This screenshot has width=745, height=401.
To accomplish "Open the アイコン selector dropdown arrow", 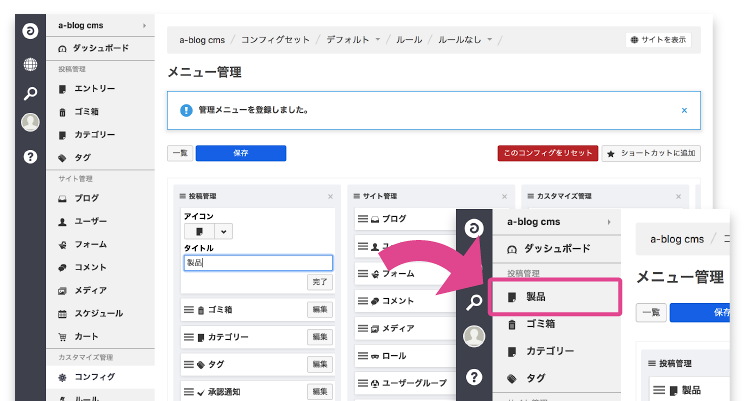I will point(223,232).
